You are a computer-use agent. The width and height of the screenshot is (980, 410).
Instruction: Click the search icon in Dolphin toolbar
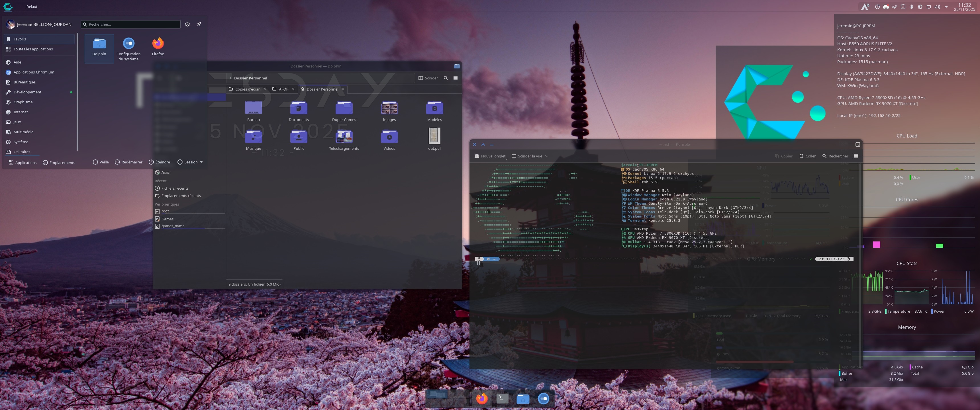tap(446, 78)
